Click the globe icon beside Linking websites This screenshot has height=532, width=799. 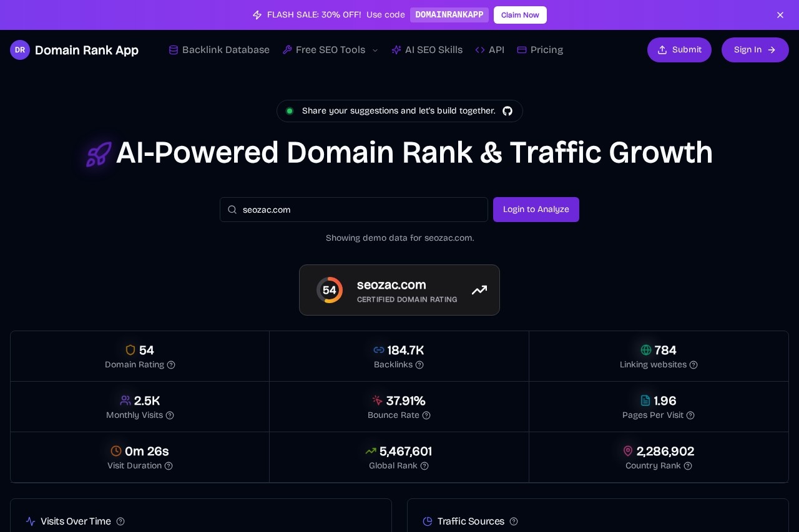(646, 350)
